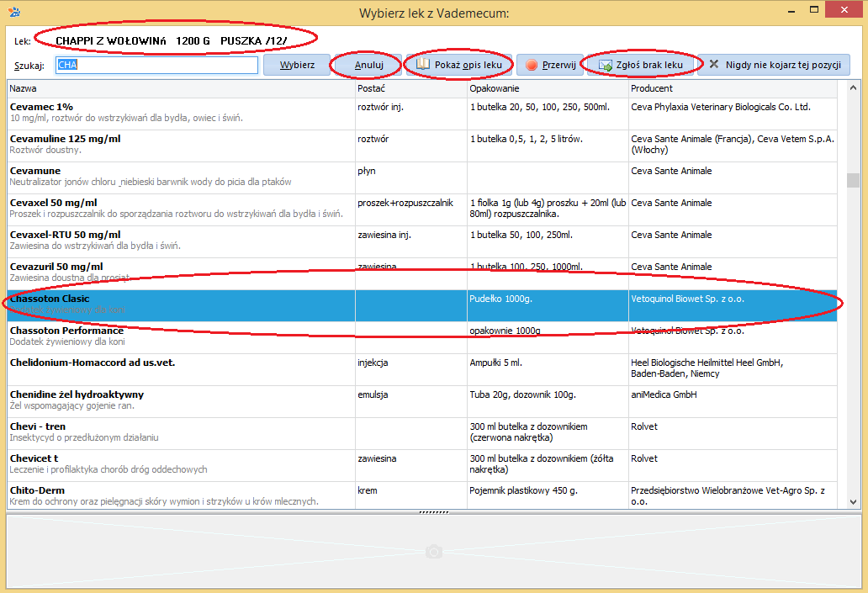Click the camera placeholder icon in the preview panel
This screenshot has width=868, height=593.
434,552
